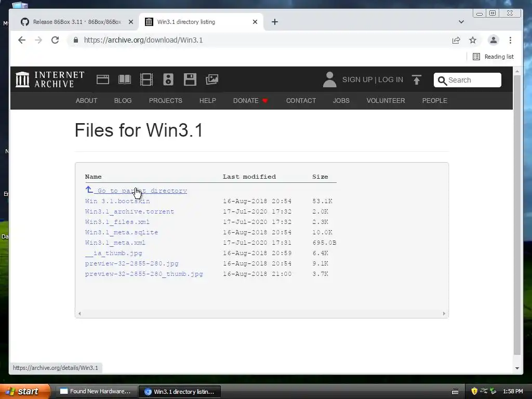This screenshot has height=399, width=532.
Task: Open preview-32-2855-280_thumb.jpg link
Action: [144, 274]
